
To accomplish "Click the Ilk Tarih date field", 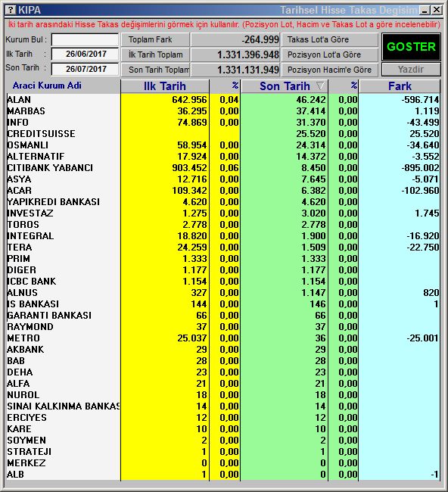I will point(85,54).
